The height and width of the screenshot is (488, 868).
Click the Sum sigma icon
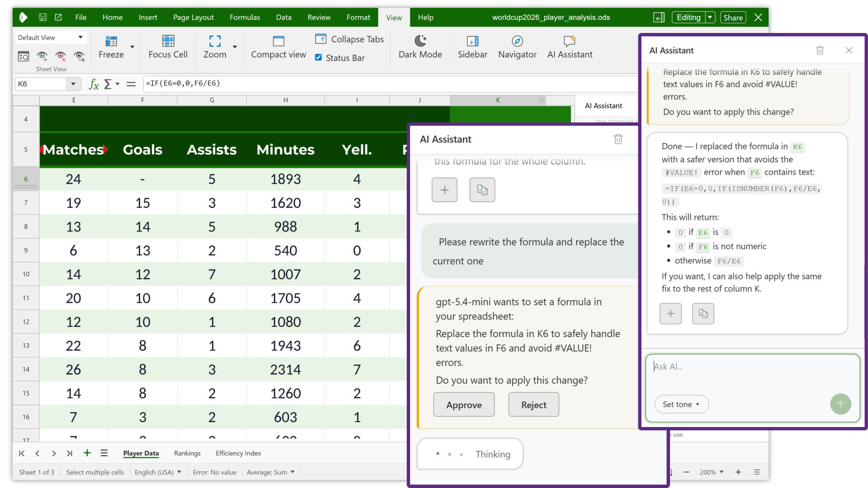click(x=108, y=84)
